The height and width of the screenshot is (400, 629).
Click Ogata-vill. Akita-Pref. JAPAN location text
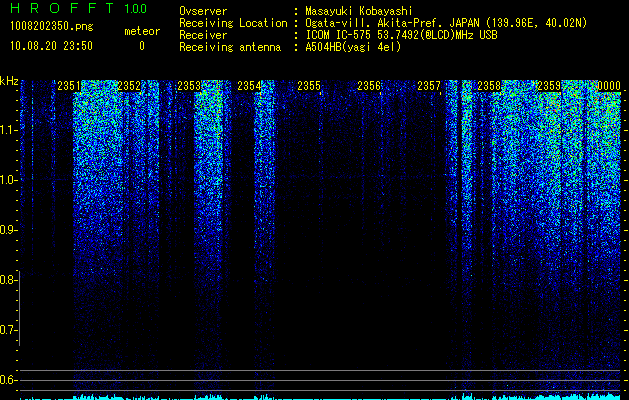(x=446, y=23)
